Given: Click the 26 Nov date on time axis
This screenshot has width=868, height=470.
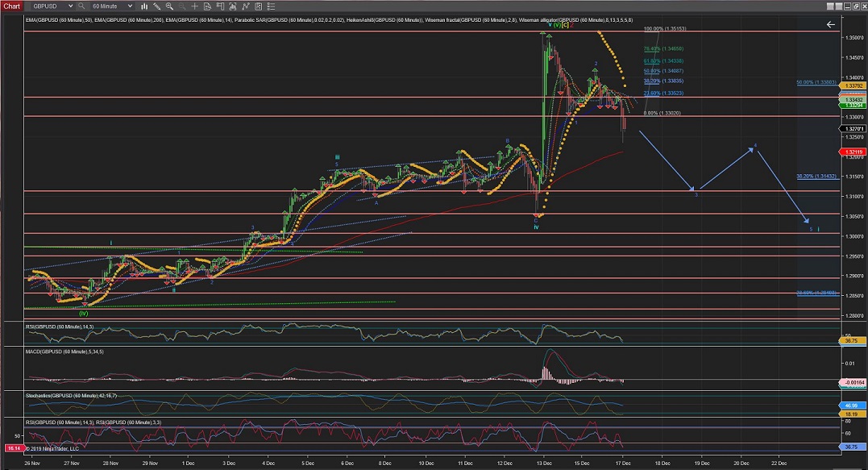Looking at the screenshot, I should [32, 464].
